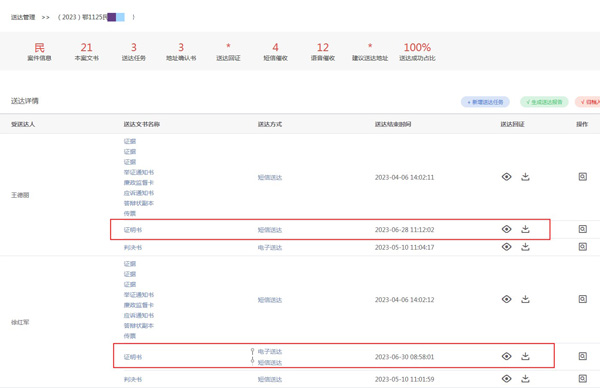Open the 案件信息 stat tab
This screenshot has height=388, width=600.
pyautogui.click(x=39, y=52)
